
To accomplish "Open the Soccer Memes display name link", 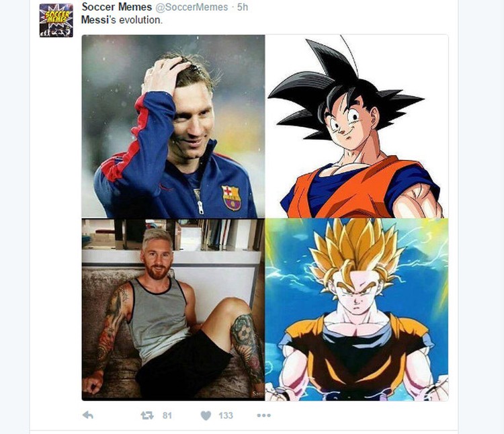I will point(117,7).
